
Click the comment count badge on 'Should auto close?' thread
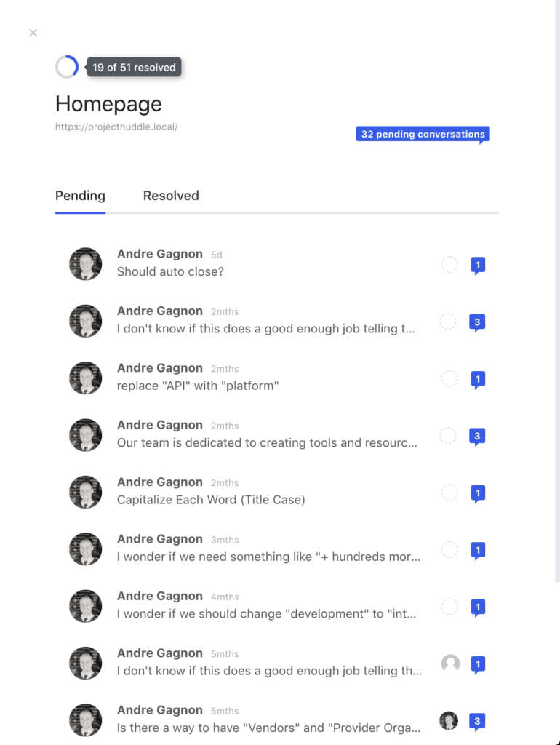click(478, 265)
